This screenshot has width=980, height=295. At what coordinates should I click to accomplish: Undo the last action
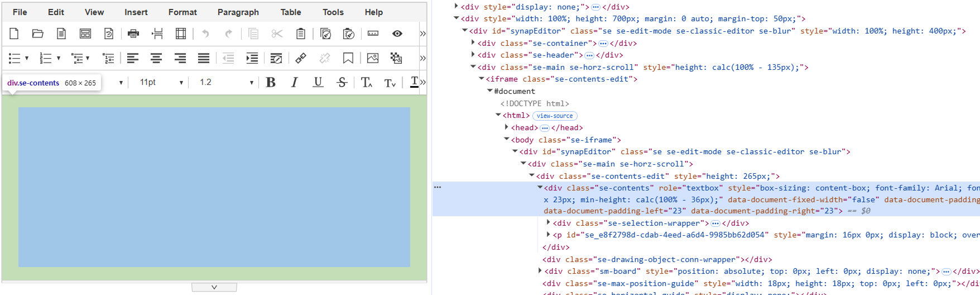click(205, 34)
